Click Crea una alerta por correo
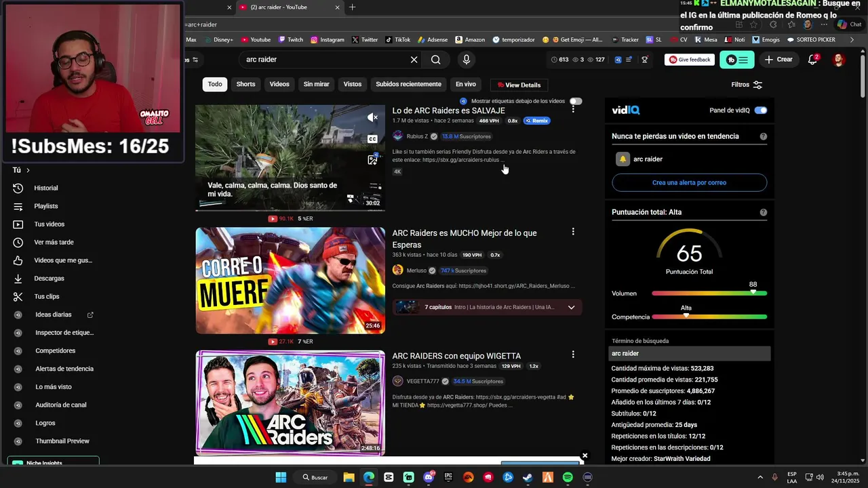The height and width of the screenshot is (488, 868). 689,182
